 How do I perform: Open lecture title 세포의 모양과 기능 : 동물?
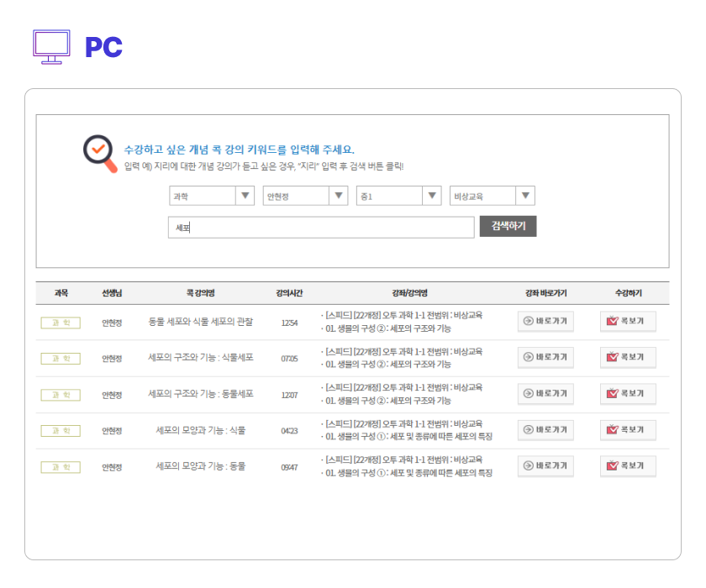(200, 466)
